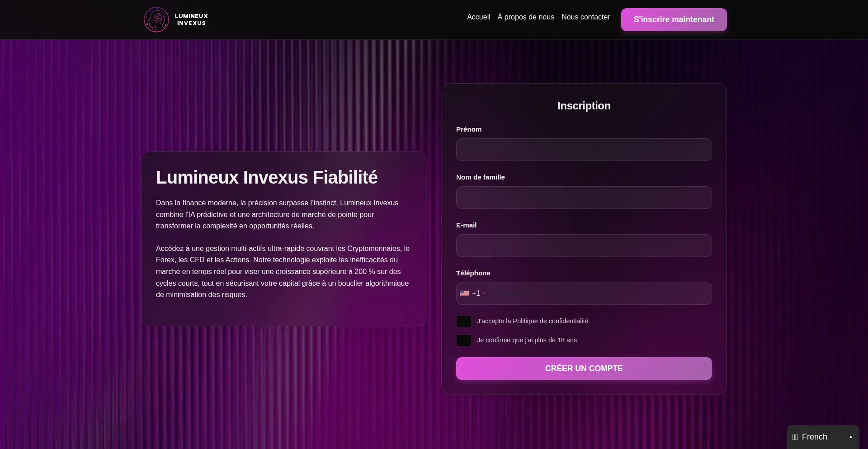Click the Je confirme que j'ai plus de 18 ans text
The image size is (868, 449).
(528, 340)
